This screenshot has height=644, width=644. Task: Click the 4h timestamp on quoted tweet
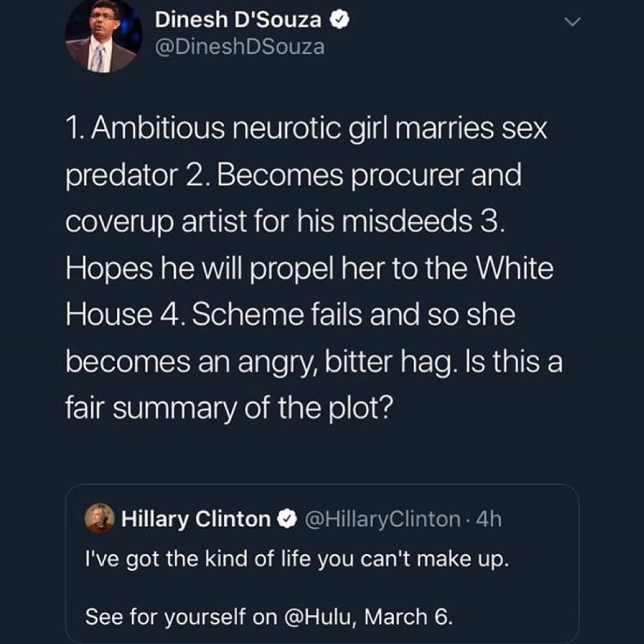[490, 519]
